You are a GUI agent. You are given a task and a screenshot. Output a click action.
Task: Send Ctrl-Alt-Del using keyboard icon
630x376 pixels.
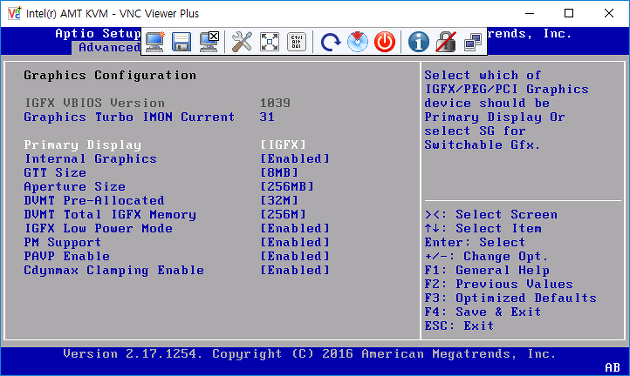[x=297, y=41]
